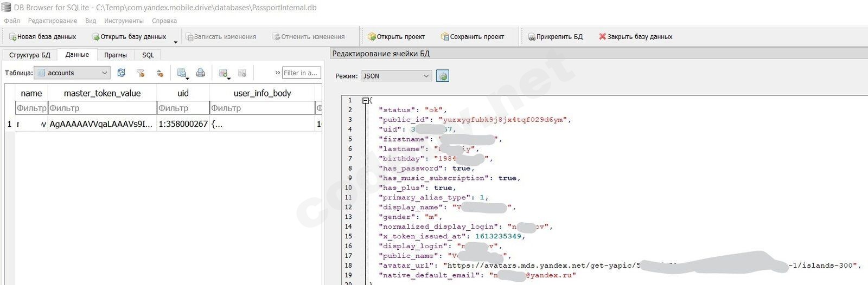868x285 pixels.
Task: Click the auto-format icon next to JSON mode
Action: [443, 76]
